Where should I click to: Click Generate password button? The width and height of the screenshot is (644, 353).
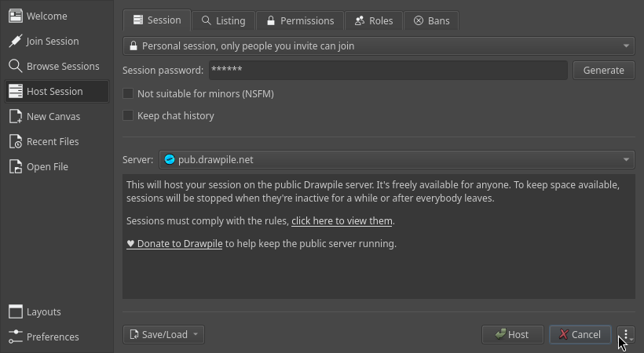603,70
